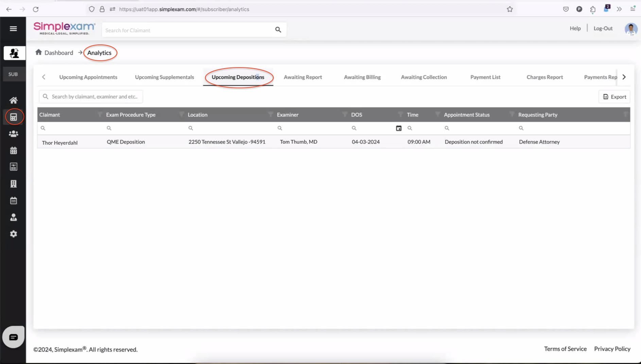Viewport: 641px width, 364px height.
Task: Open the Time column filter
Action: tap(437, 114)
